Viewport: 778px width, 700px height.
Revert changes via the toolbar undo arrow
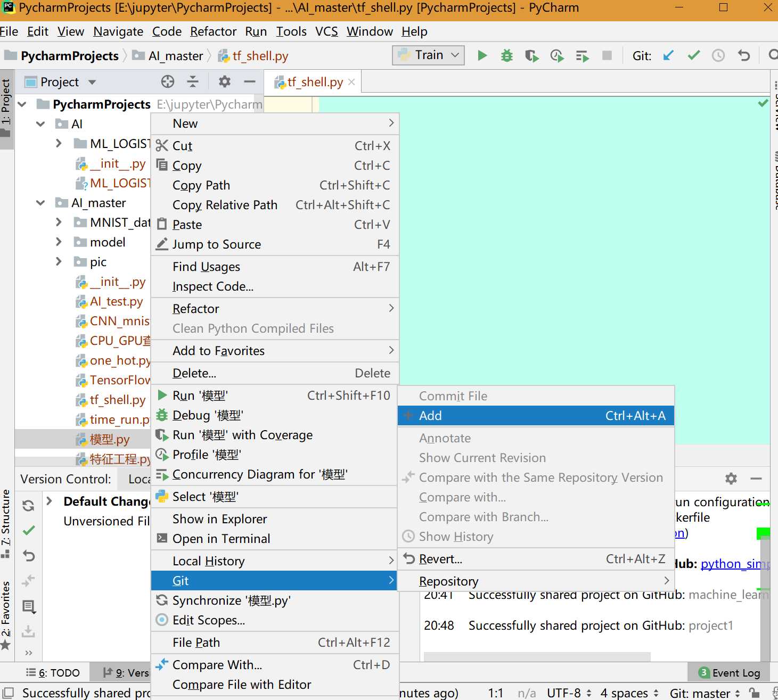[743, 55]
